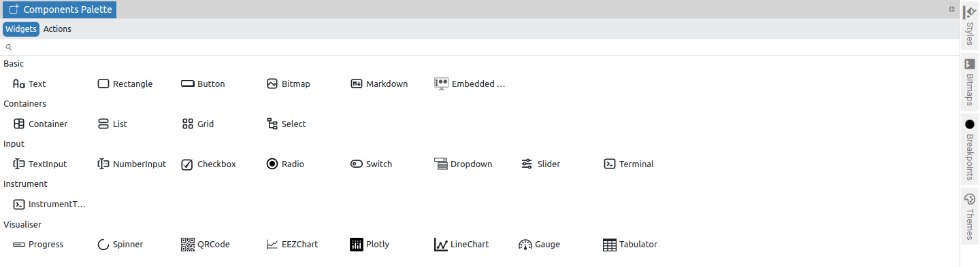The image size is (980, 267).
Task: Choose the InstrumentTerminal widget icon
Action: 19,204
